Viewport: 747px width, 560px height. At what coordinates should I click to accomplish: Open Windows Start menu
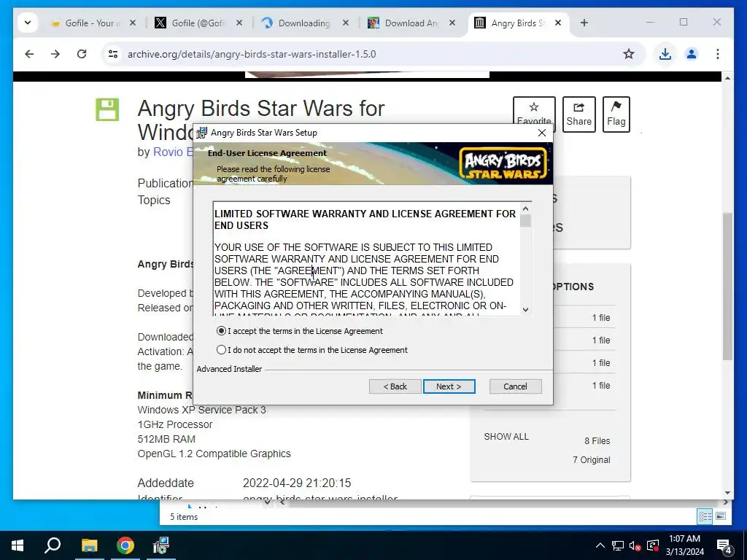pyautogui.click(x=18, y=545)
